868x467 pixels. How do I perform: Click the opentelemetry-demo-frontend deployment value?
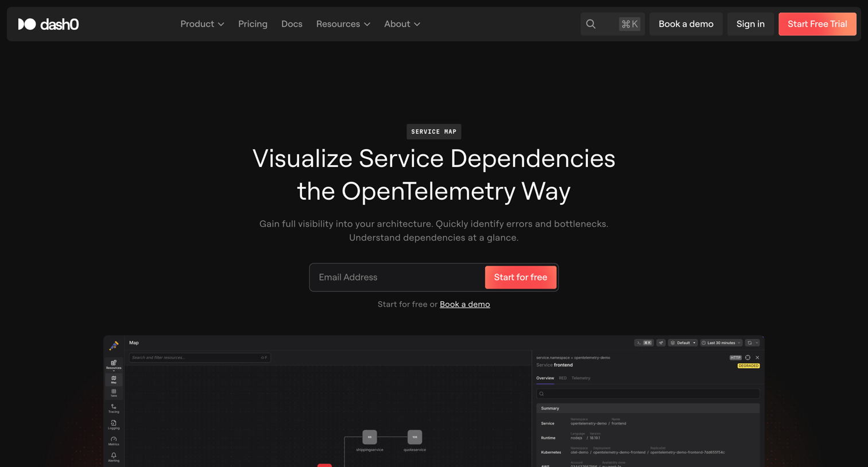[619, 452]
